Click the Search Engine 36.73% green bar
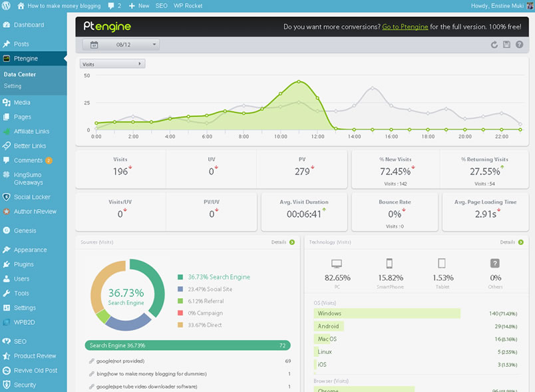The width and height of the screenshot is (535, 392). click(188, 345)
